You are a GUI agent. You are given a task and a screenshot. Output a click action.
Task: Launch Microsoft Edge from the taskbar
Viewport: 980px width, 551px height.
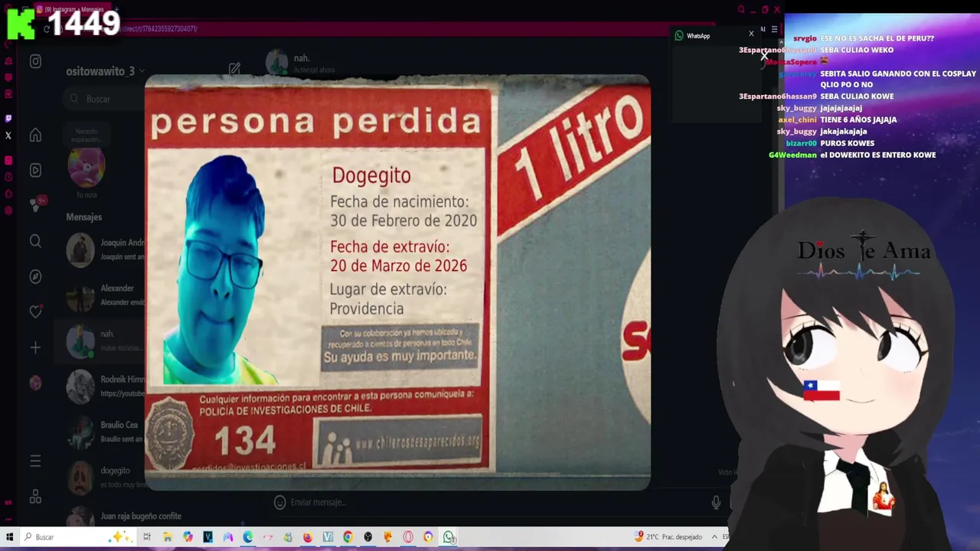pyautogui.click(x=248, y=537)
